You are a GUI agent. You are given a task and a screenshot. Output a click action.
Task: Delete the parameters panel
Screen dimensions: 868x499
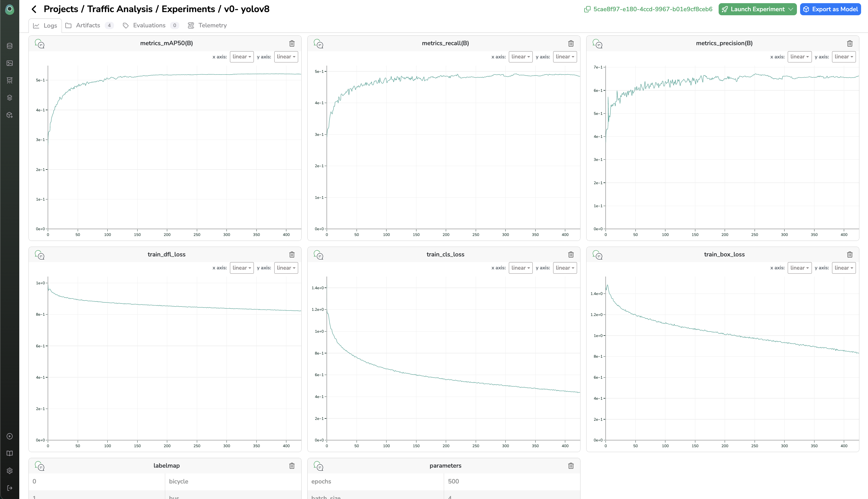click(x=570, y=466)
